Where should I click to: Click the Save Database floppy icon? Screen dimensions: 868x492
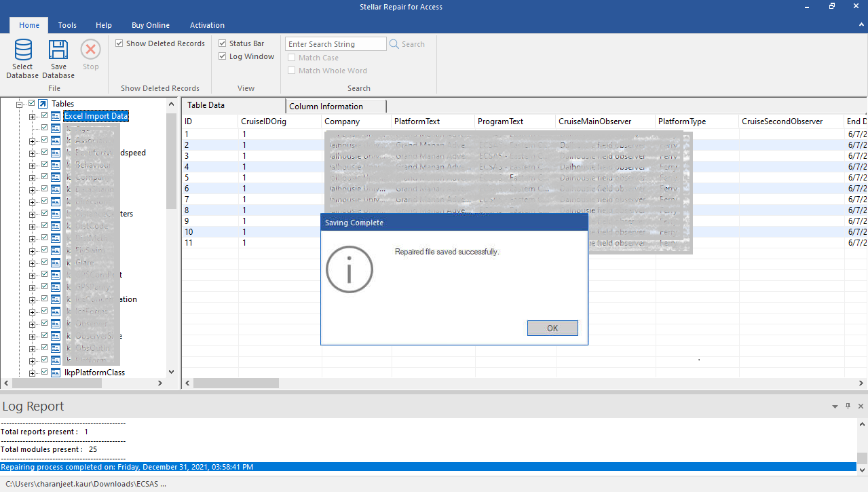[x=58, y=50]
